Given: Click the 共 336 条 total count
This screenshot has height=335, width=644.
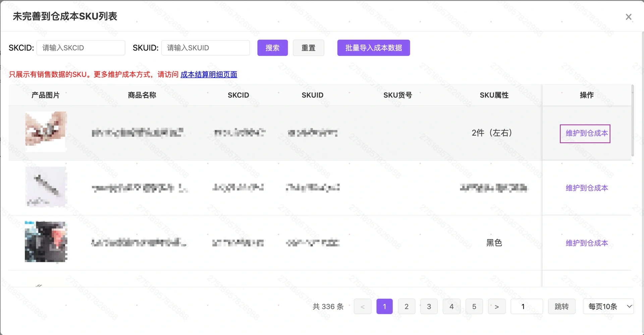Looking at the screenshot, I should pos(328,306).
